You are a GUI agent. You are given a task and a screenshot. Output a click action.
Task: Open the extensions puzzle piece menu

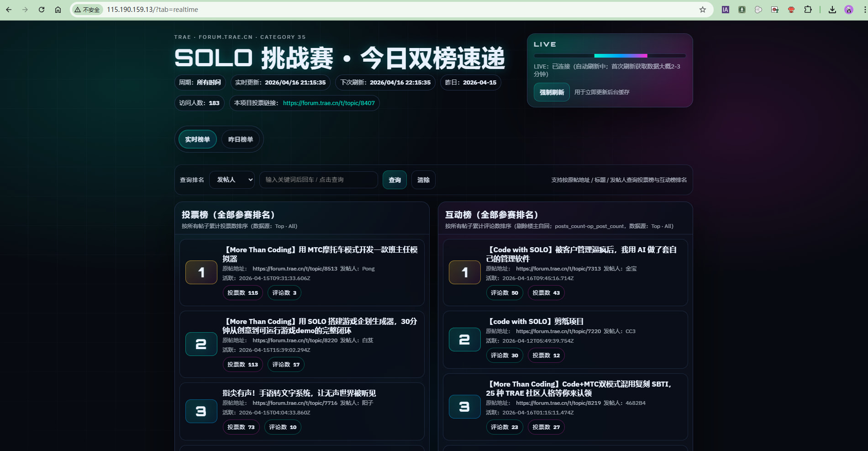tap(808, 10)
